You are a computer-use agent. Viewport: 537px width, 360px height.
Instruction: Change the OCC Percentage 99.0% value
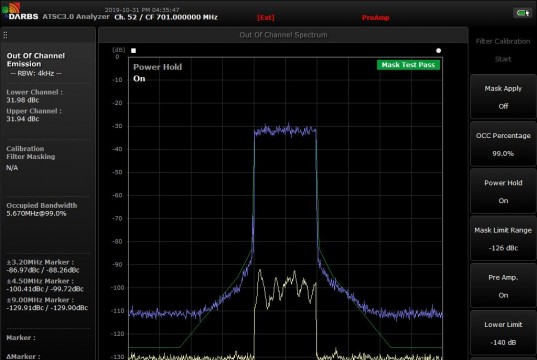tap(503, 144)
